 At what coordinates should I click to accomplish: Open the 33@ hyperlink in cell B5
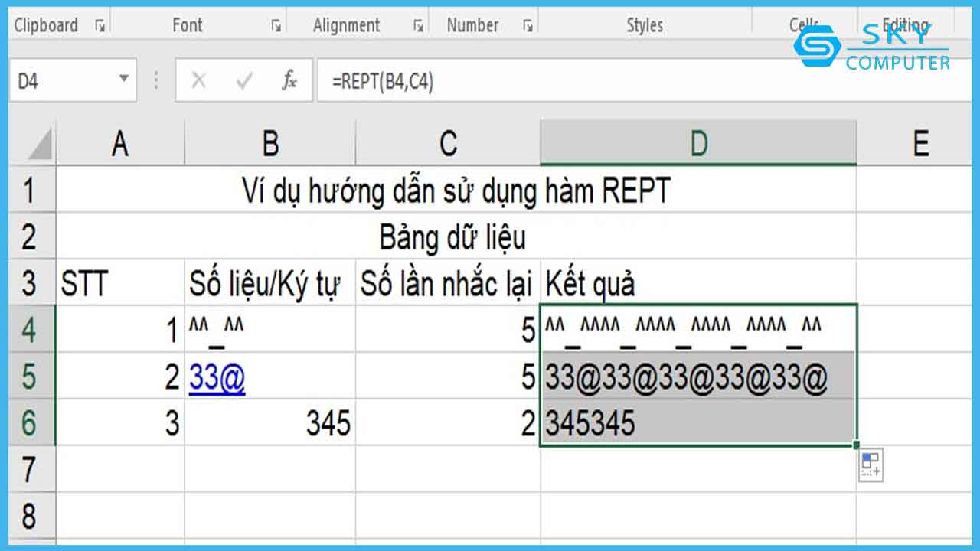coord(217,379)
